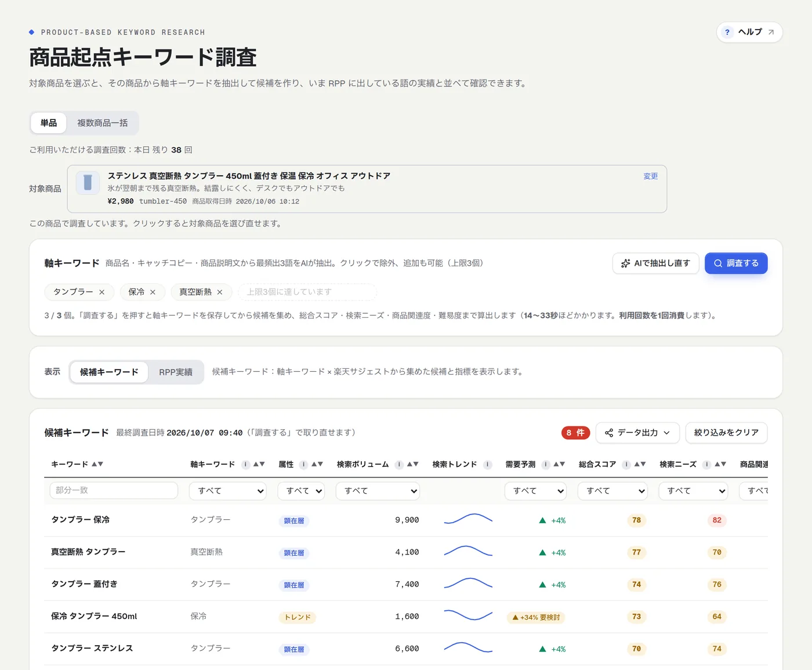Sort by 軸キーワード column arrows
812x670 pixels.
(x=259, y=464)
